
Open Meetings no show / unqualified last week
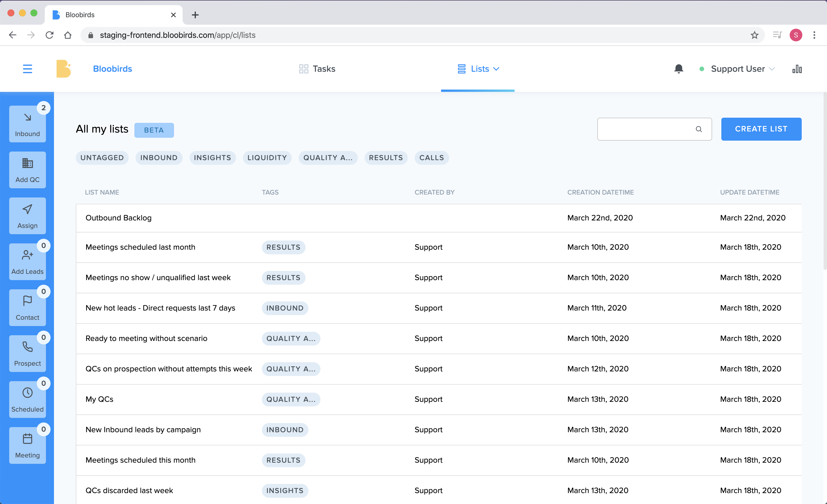(x=158, y=278)
